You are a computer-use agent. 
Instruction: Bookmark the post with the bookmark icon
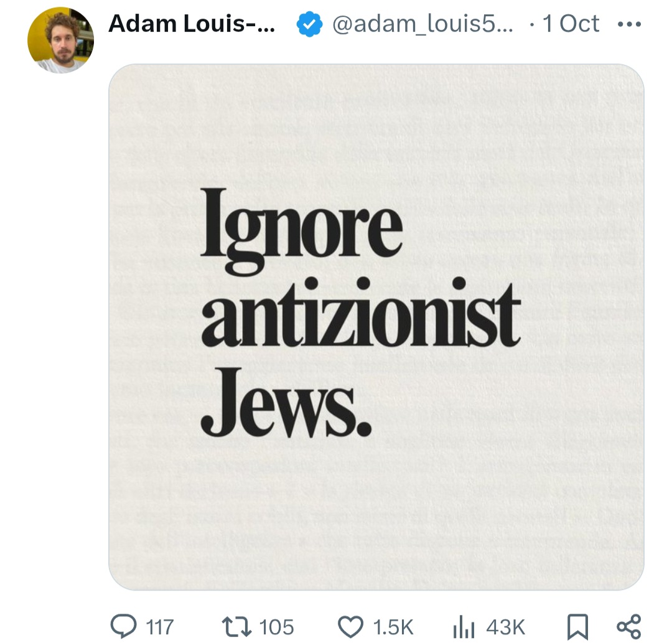(577, 627)
